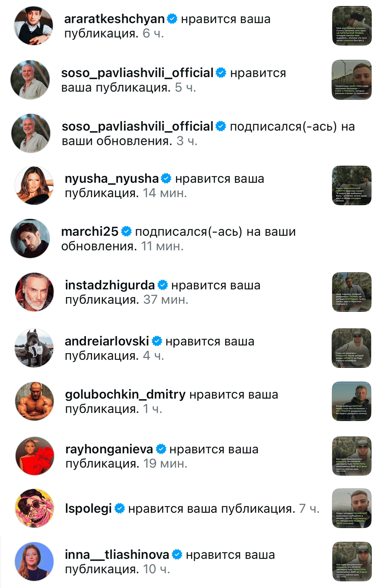Open nyusha_nyusha's profile picture
The width and height of the screenshot is (386, 588).
point(34,185)
